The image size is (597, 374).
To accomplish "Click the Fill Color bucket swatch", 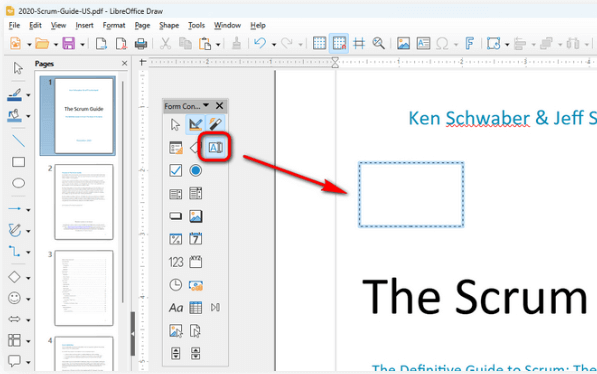I will click(x=14, y=115).
